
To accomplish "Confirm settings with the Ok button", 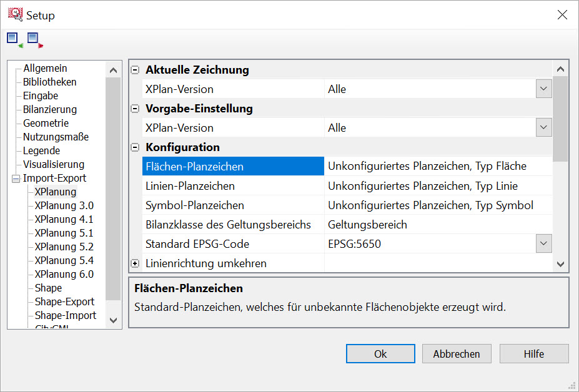I will 380,354.
